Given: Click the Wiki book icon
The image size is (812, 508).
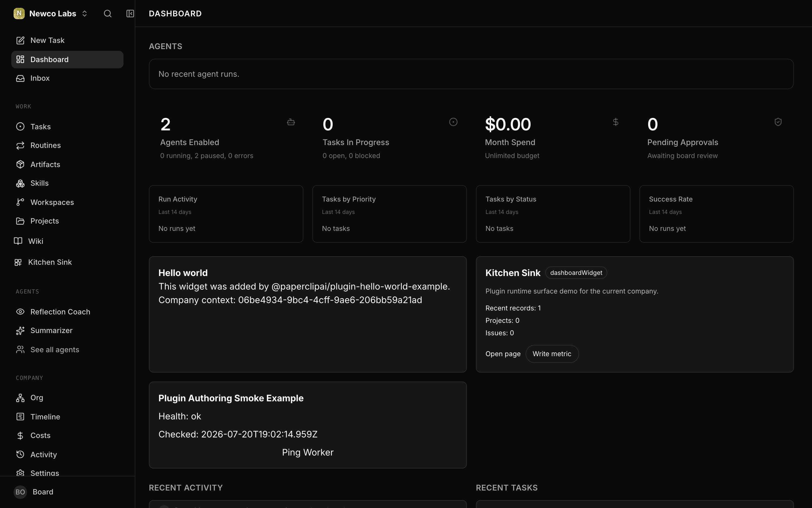Looking at the screenshot, I should (18, 241).
